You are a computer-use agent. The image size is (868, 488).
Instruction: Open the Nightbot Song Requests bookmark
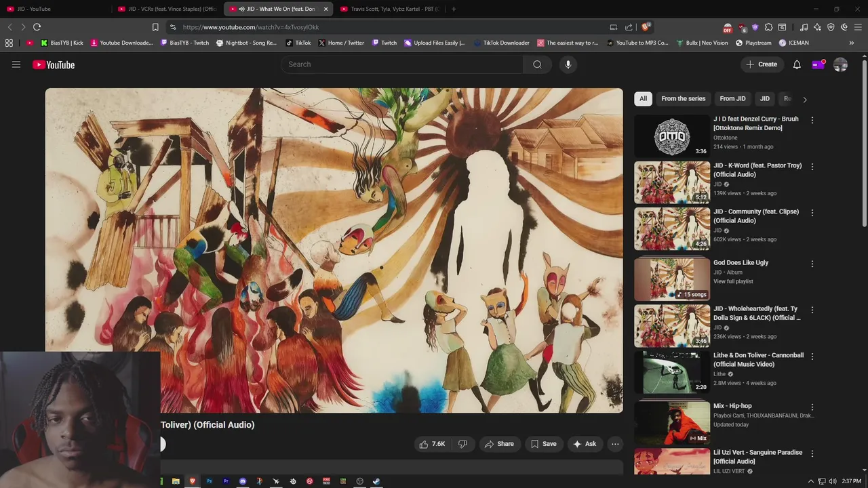pos(247,43)
